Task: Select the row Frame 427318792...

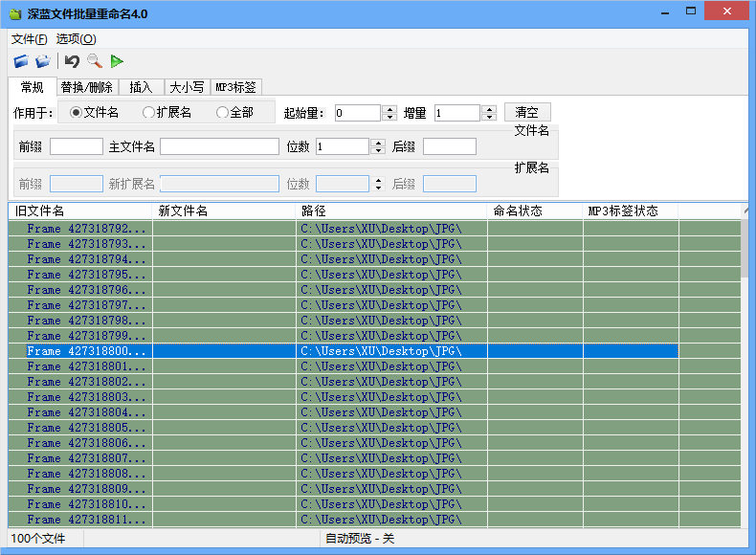Action: click(344, 229)
